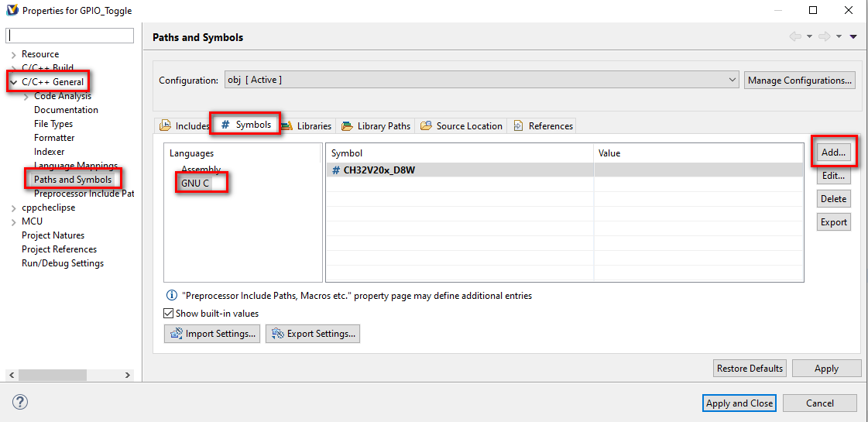Select the CH32V20x_D8W symbol row
The image size is (868, 422).
coord(564,170)
